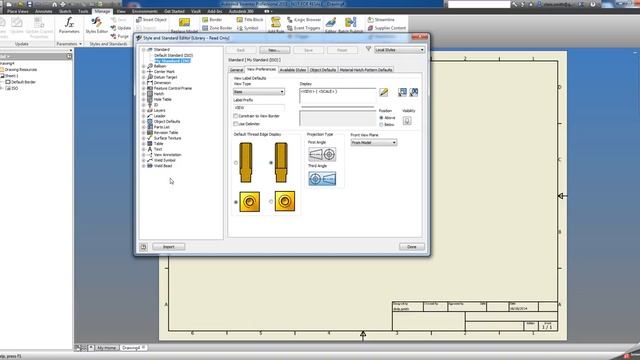This screenshot has width=640, height=360.
Task: Switch to Material Hatch Pattern Defaults tab
Action: point(366,70)
